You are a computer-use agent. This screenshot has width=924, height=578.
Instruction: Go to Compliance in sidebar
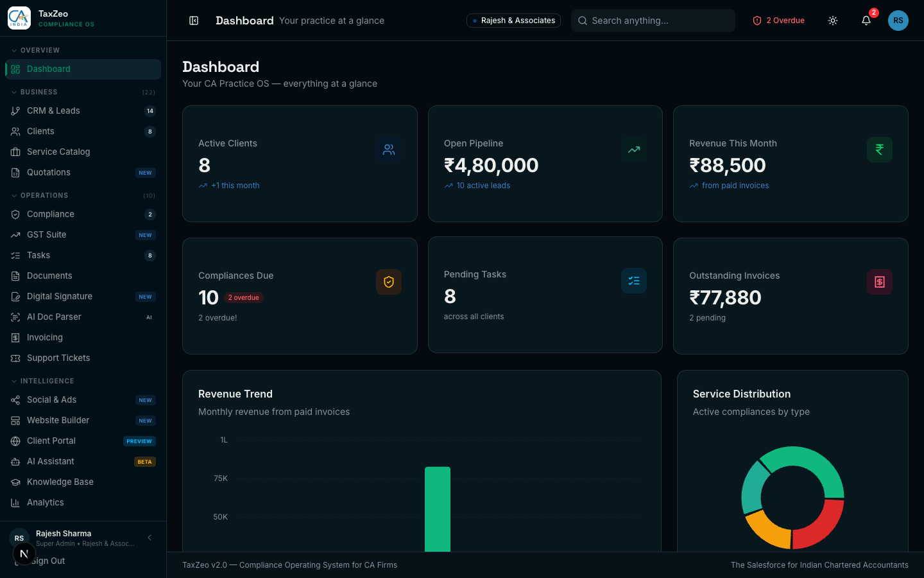[83, 215]
